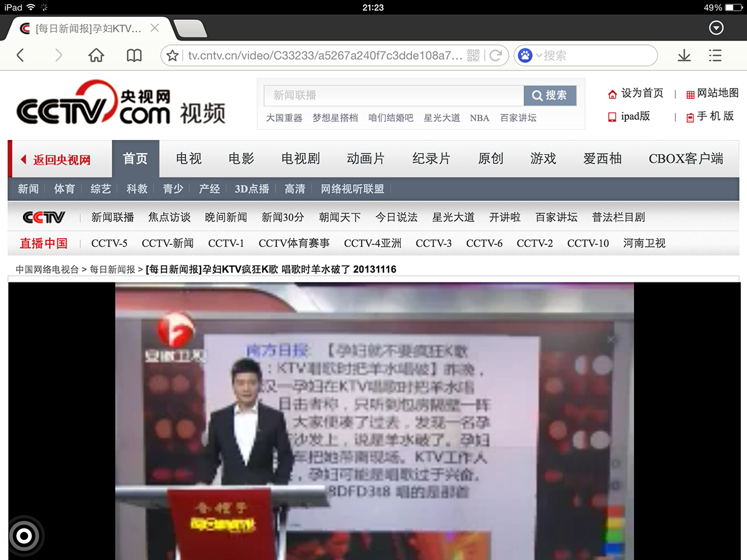747x560 pixels.
Task: Open 网络视听联盟 sub-navigation link
Action: tap(352, 189)
